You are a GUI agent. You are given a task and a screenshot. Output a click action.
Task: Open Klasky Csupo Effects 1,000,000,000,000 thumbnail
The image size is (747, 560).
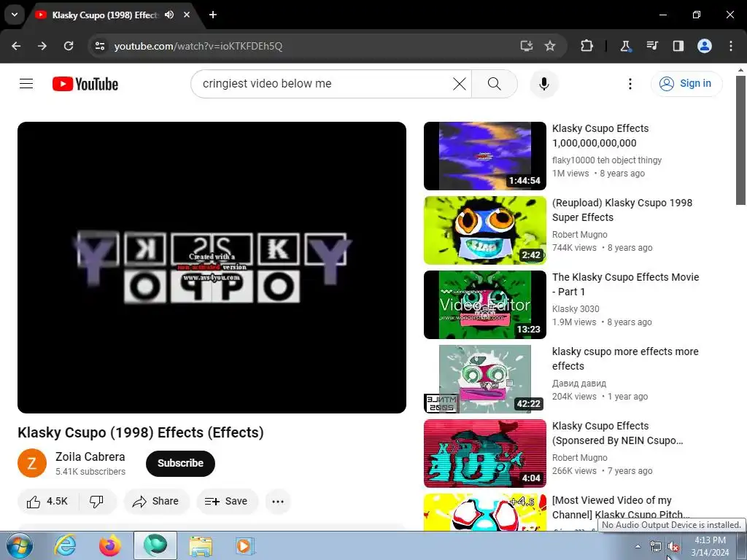coord(484,156)
